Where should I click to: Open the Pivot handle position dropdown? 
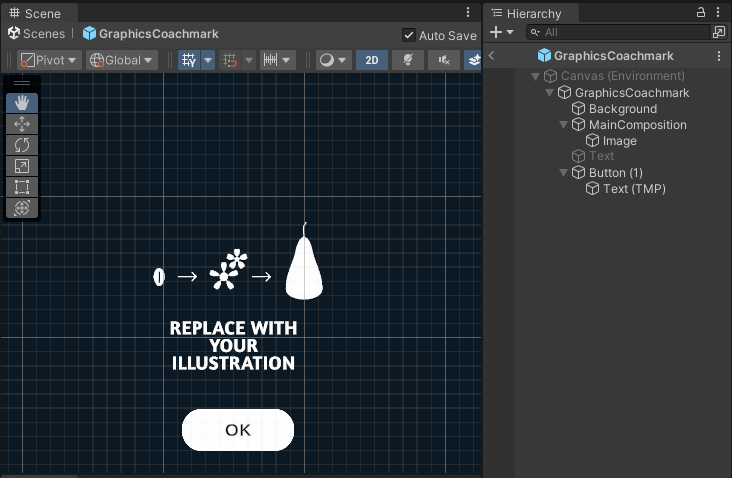[x=49, y=60]
